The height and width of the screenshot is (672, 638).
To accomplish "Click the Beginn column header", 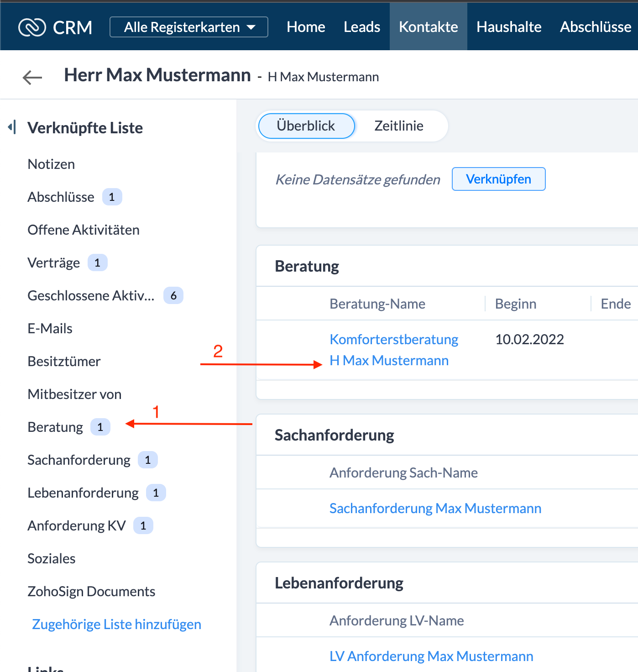I will click(x=515, y=304).
